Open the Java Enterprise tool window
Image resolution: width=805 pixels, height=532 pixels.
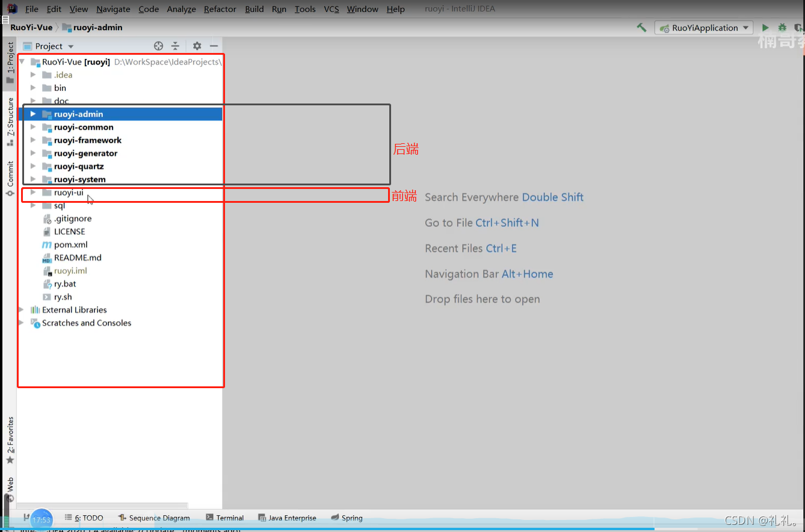(x=287, y=518)
